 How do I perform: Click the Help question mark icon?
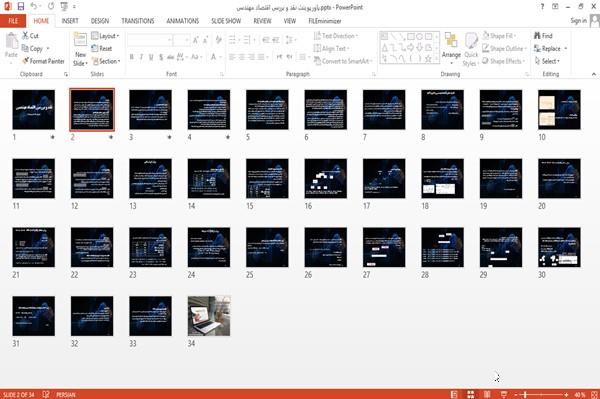point(542,7)
